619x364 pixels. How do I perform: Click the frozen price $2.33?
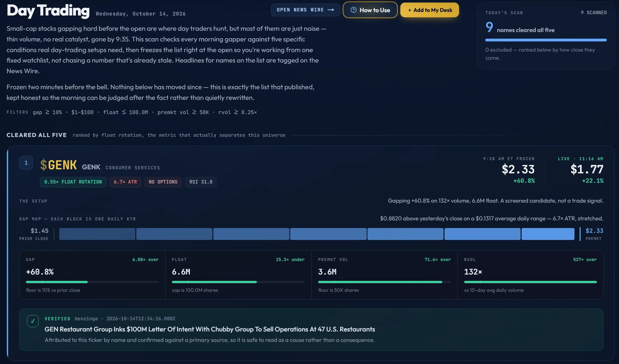(x=518, y=169)
